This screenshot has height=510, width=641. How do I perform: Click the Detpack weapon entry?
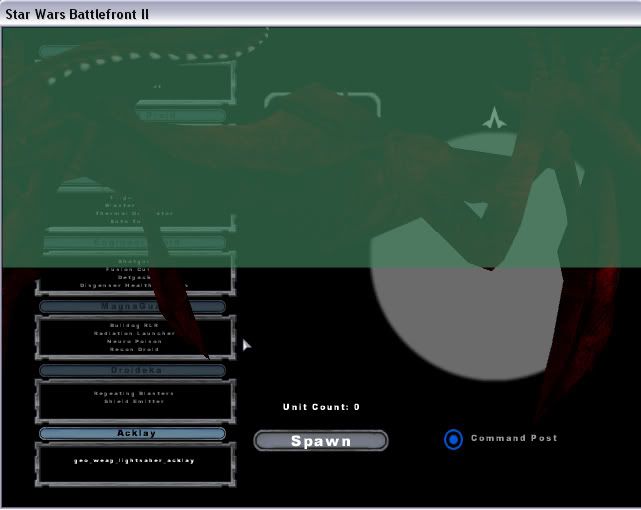point(134,277)
